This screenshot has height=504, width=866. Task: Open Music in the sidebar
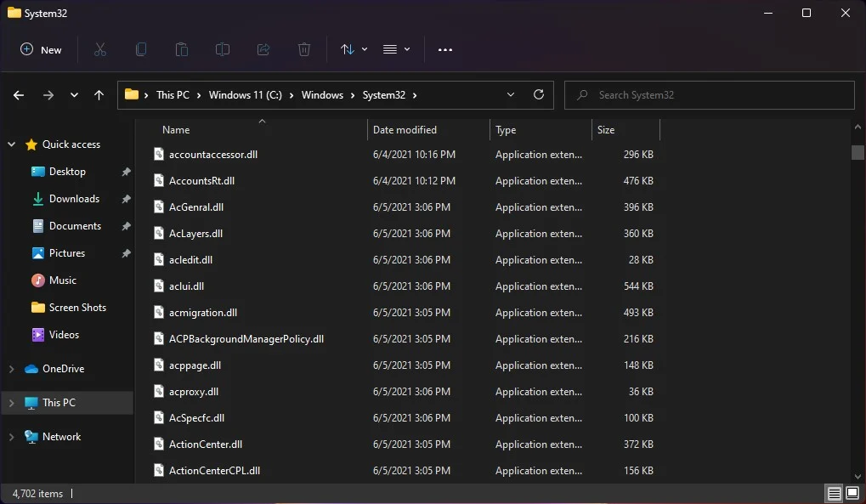[x=62, y=280]
